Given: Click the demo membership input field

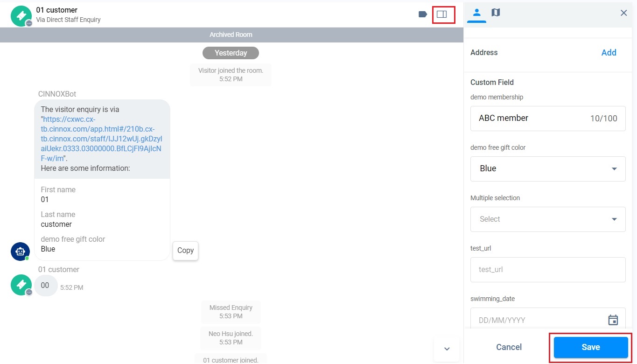Looking at the screenshot, I should [548, 118].
